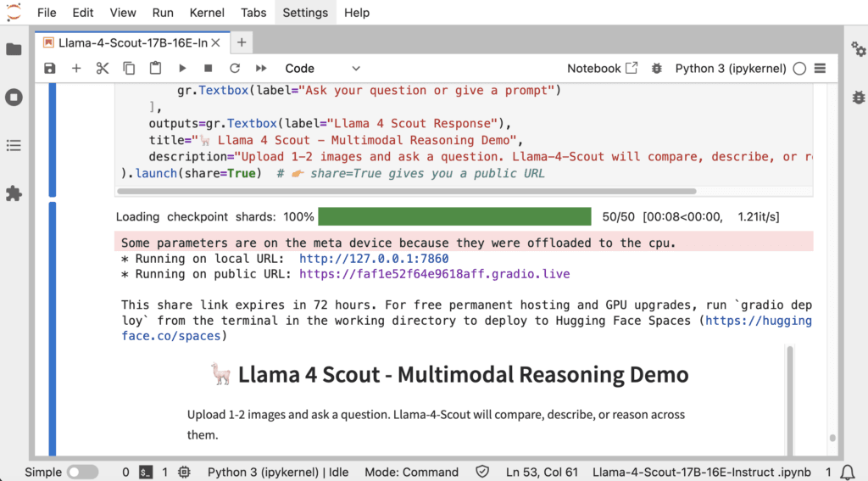The height and width of the screenshot is (481, 868).
Task: Paste cell from clipboard
Action: [156, 68]
